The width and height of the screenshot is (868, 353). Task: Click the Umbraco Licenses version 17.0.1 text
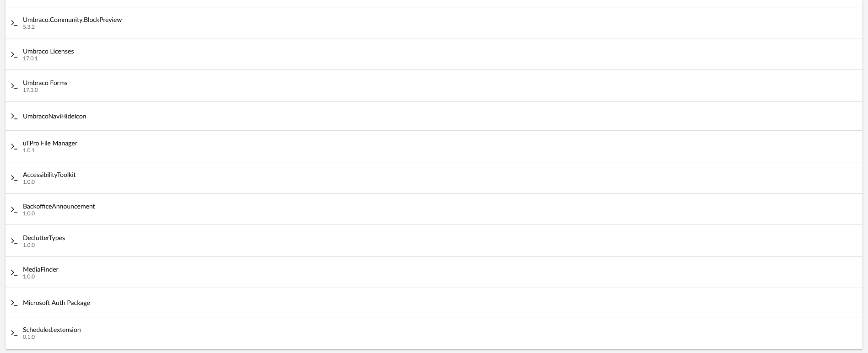pyautogui.click(x=30, y=59)
